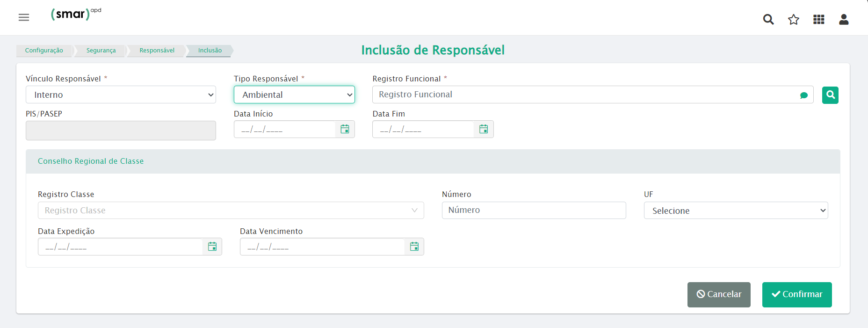Click the green Registro Funcional search button
Screen dimensions: 868x328
[830, 95]
